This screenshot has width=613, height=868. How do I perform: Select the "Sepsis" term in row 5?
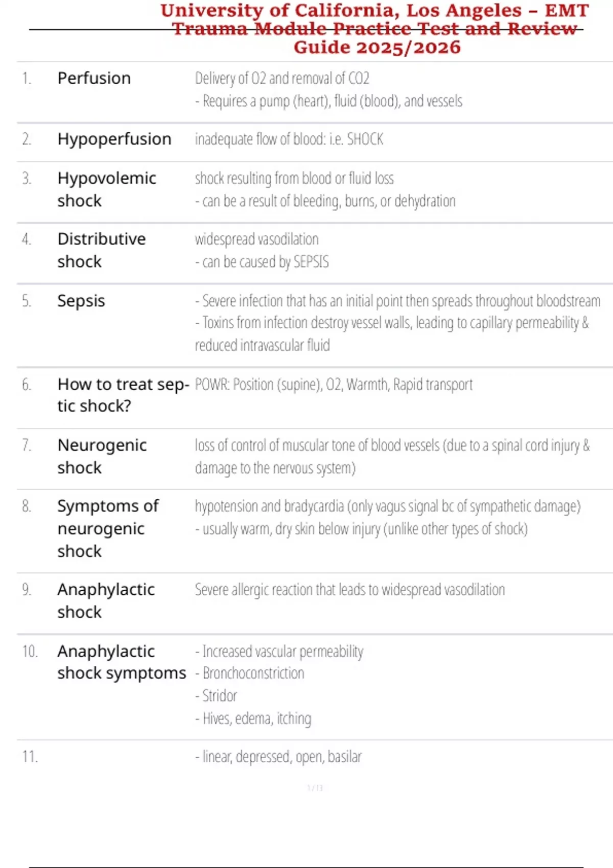[x=81, y=301]
